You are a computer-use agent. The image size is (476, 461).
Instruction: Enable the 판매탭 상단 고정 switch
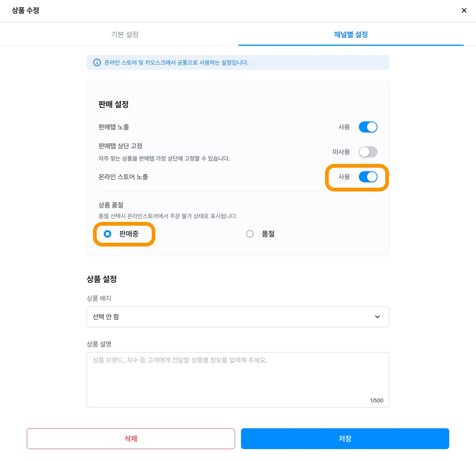pyautogui.click(x=368, y=152)
